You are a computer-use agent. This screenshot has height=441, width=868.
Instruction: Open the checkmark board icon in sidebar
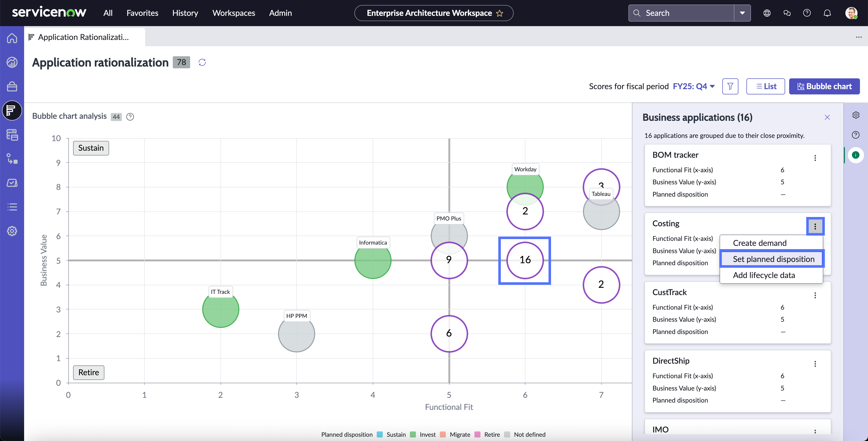click(12, 183)
